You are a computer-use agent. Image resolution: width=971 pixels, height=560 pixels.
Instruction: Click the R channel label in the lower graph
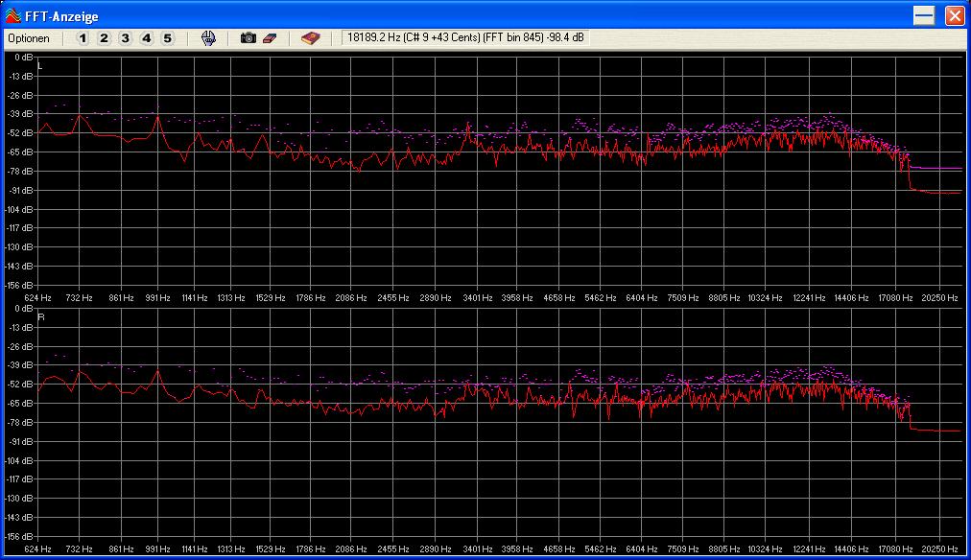tap(41, 316)
